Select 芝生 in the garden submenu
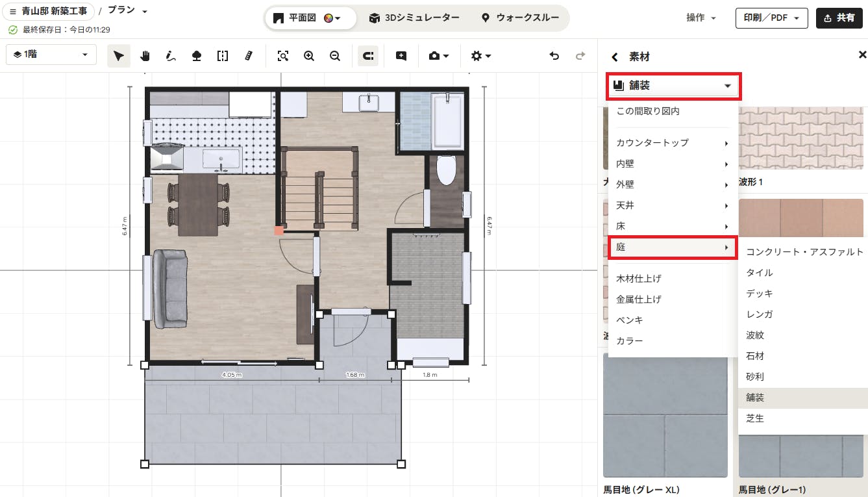The height and width of the screenshot is (497, 868). tap(804, 418)
